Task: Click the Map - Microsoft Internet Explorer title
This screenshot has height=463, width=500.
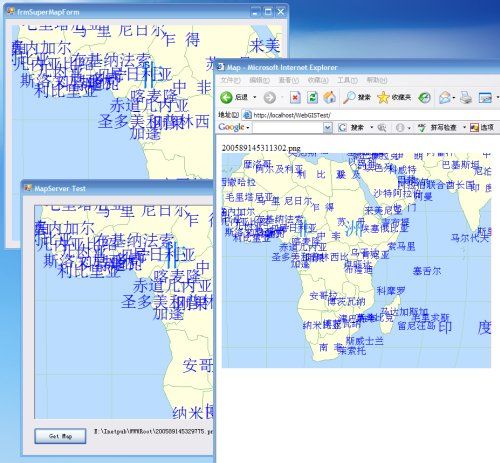Action: (x=282, y=67)
